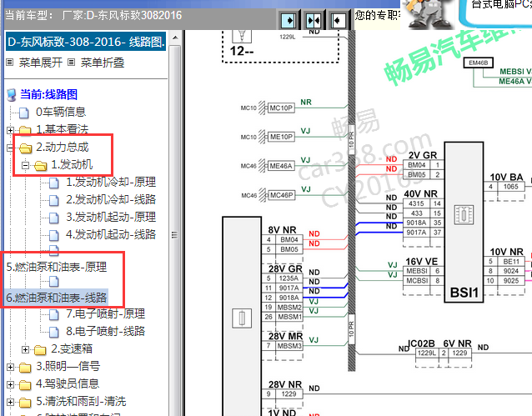This screenshot has width=532, height=416.
Task: Expand the 1.基本看法 folder
Action: point(10,130)
